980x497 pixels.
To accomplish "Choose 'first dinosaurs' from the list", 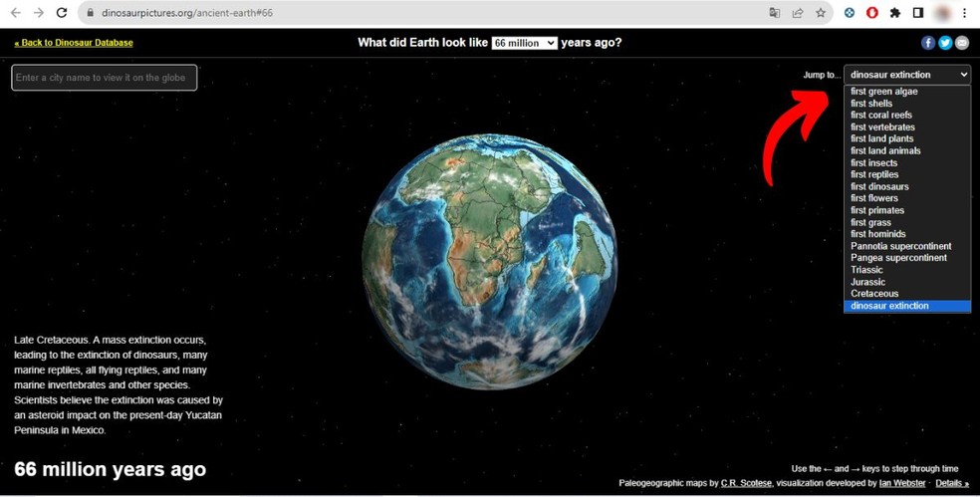I will tap(907, 186).
